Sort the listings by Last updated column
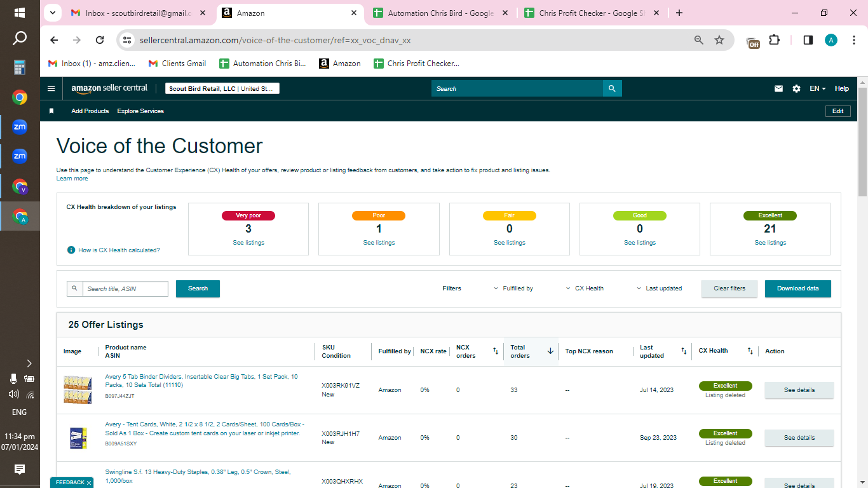This screenshot has height=488, width=868. pos(684,351)
